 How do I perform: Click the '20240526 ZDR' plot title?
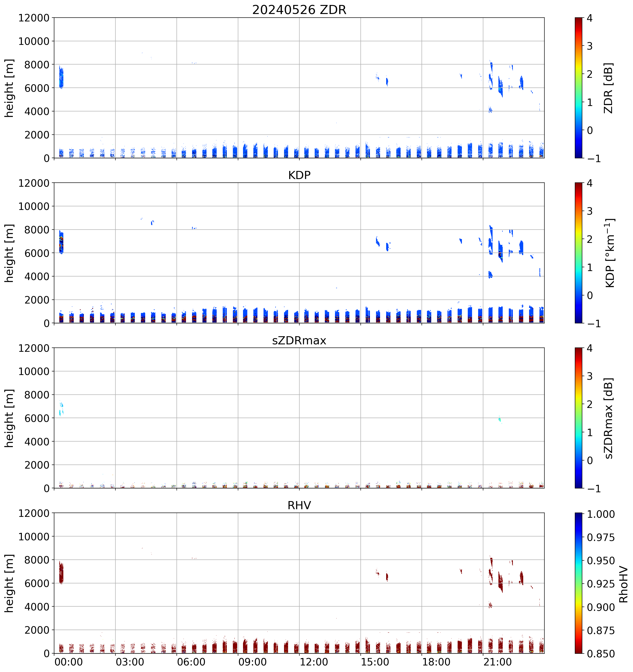(299, 10)
